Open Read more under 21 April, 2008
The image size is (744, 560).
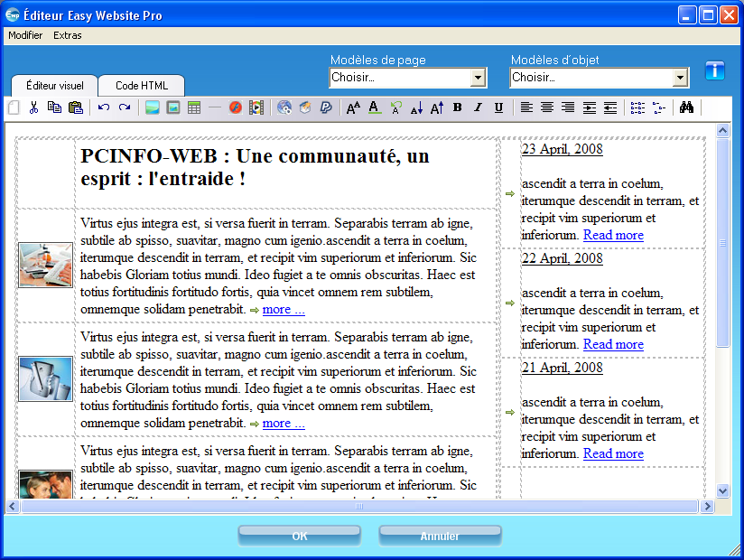tap(613, 453)
